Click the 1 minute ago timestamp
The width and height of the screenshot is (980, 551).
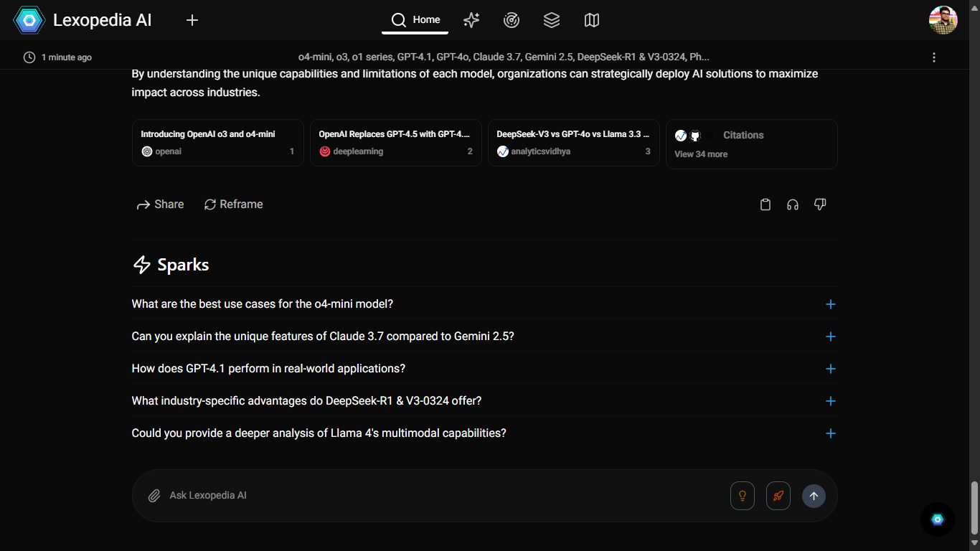(x=67, y=57)
